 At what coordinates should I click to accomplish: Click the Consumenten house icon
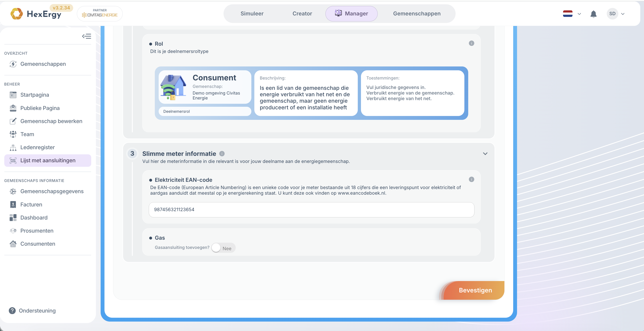[x=13, y=244]
